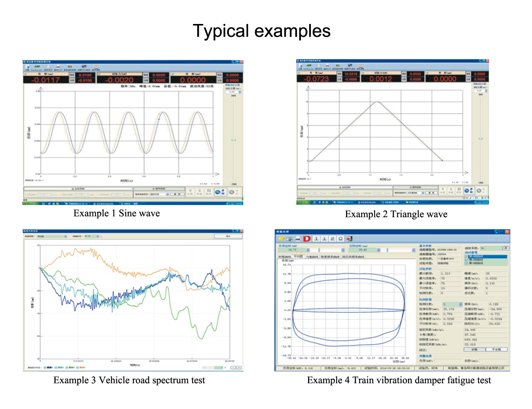This screenshot has height=409, width=532.
Task: Click the printer icon in data processing toolbar
Action: [298, 239]
